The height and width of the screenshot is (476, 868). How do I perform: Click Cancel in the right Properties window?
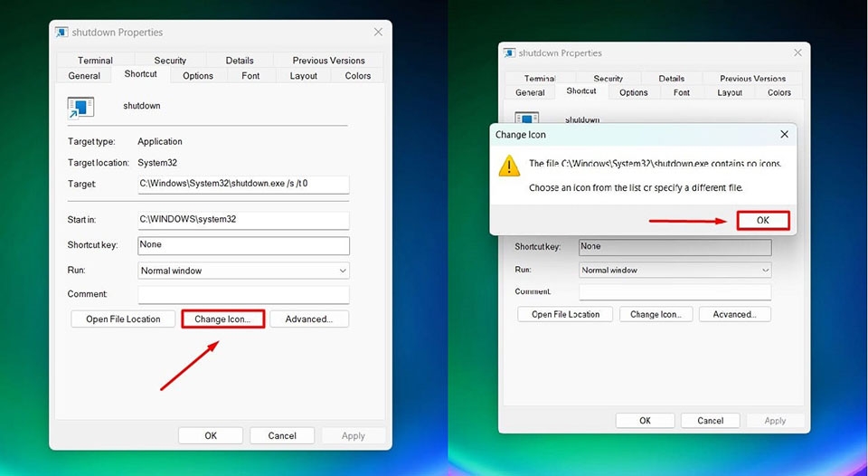click(x=711, y=421)
